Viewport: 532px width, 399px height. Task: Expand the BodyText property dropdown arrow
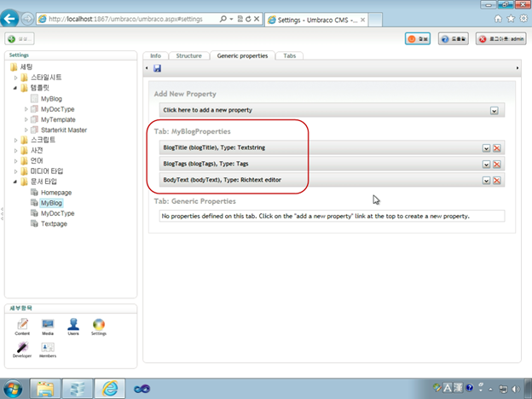[x=486, y=180]
